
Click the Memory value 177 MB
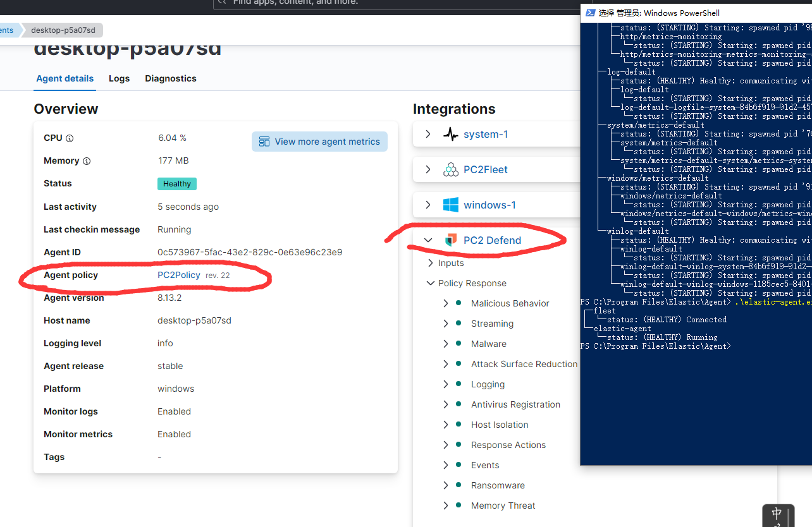click(173, 161)
